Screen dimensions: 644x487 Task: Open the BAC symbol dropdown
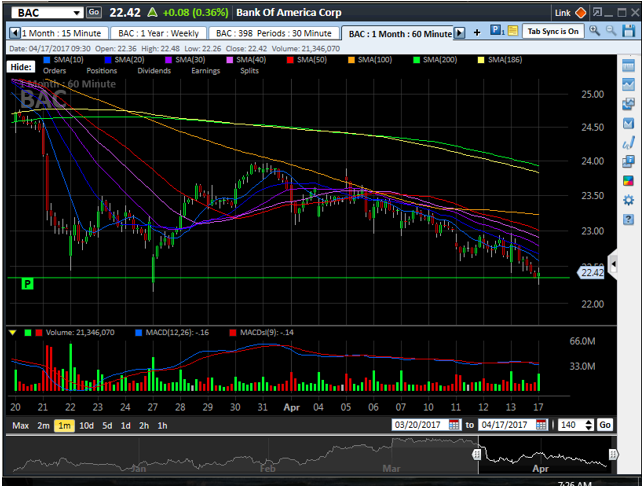coord(76,12)
